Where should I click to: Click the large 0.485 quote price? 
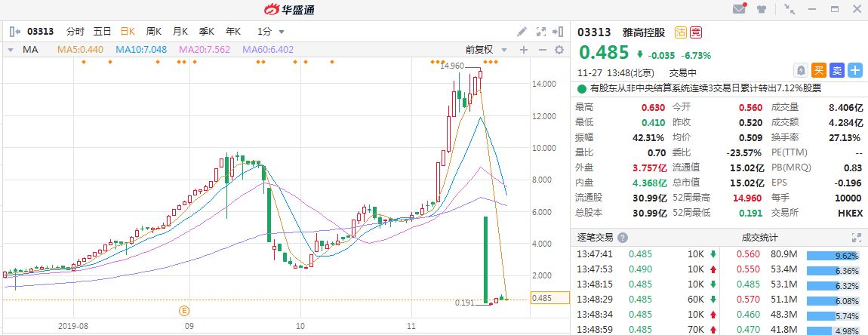click(x=604, y=53)
